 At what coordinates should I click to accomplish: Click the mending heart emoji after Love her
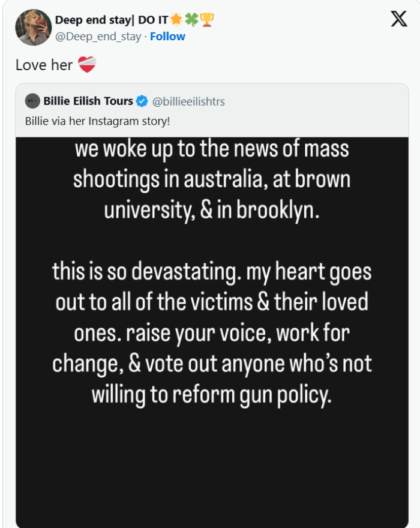[86, 65]
